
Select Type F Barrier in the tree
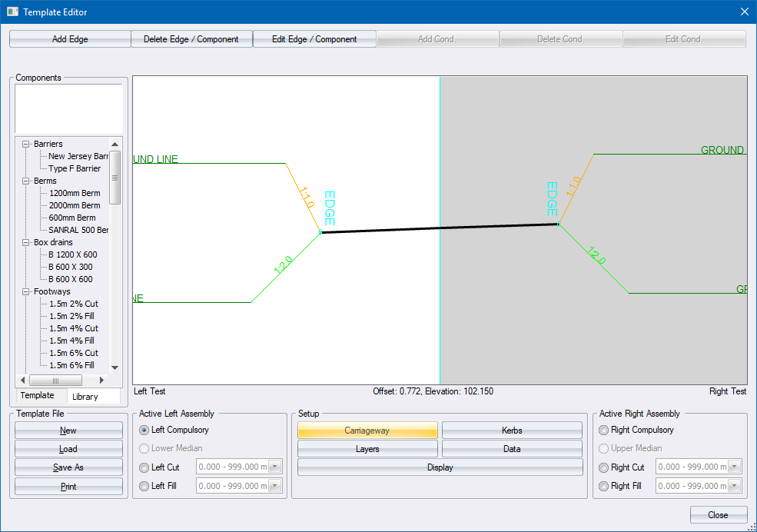75,168
